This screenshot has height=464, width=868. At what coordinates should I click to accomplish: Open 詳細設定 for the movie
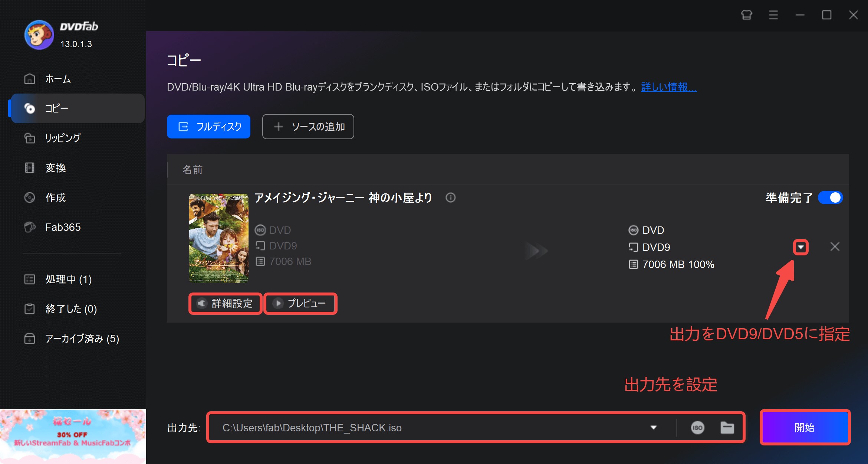click(225, 304)
